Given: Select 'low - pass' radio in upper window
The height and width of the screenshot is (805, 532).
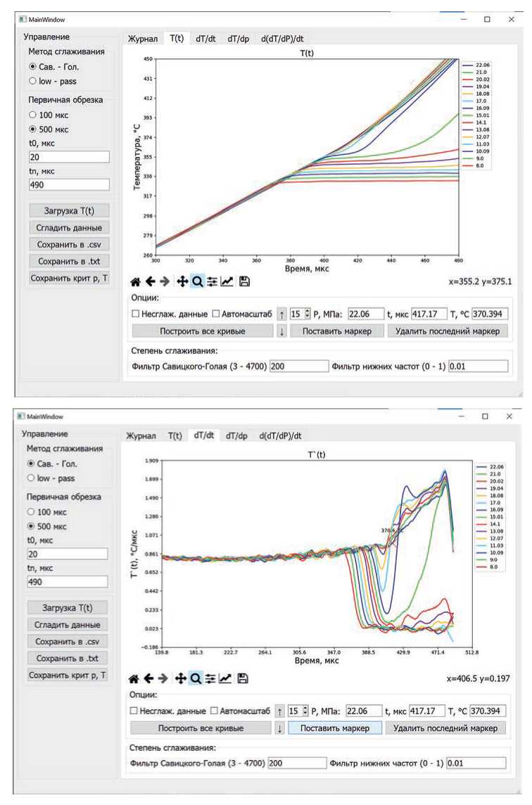Looking at the screenshot, I should click(x=33, y=82).
